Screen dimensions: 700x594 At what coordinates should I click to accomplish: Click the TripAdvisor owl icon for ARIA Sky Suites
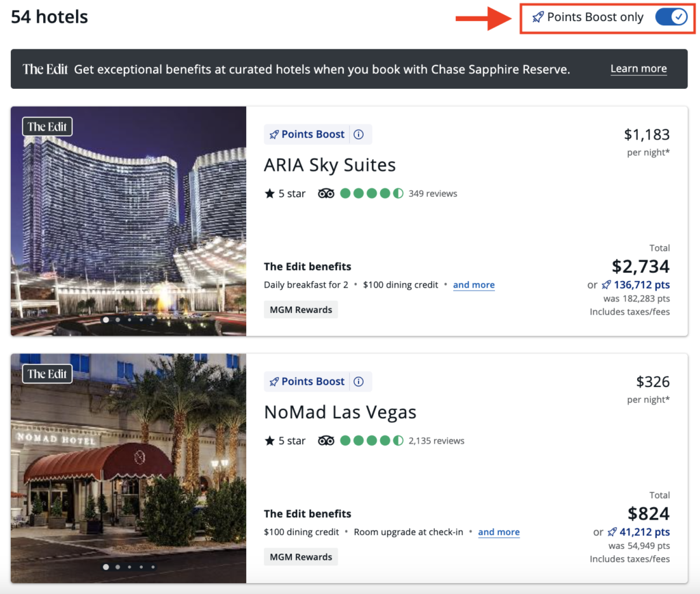[326, 193]
